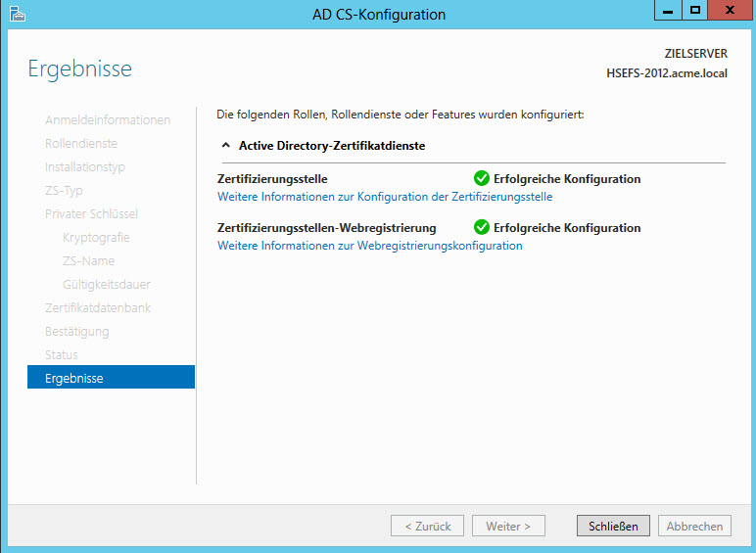Click the Schließen button
The width and height of the screenshot is (756, 553).
[x=613, y=526]
